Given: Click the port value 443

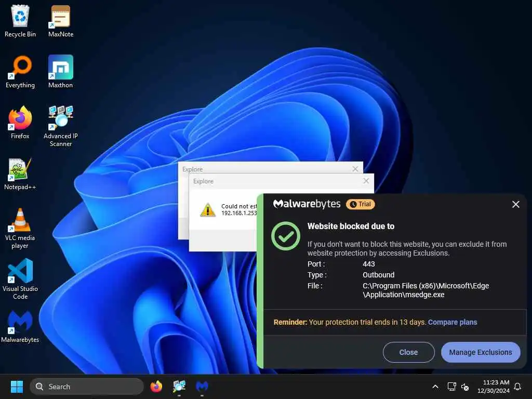Looking at the screenshot, I should pos(368,264).
